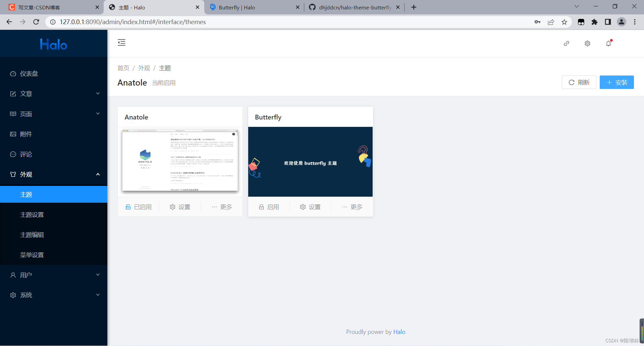Close the Butterfly | Halo tab
Screen dimensions: 644x346
pos(298,7)
